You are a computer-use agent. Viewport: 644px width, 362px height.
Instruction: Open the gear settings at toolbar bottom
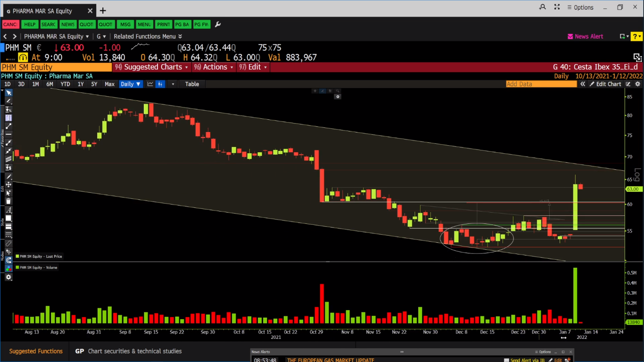tap(8, 277)
